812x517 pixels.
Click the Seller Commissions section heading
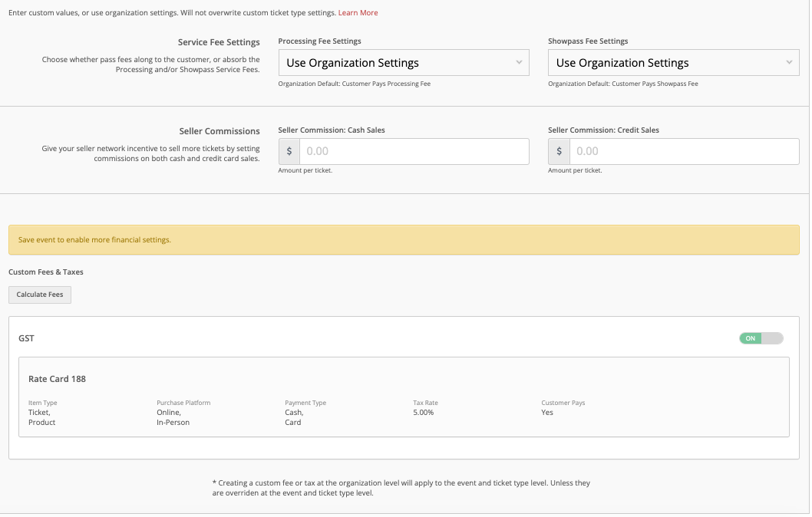220,131
